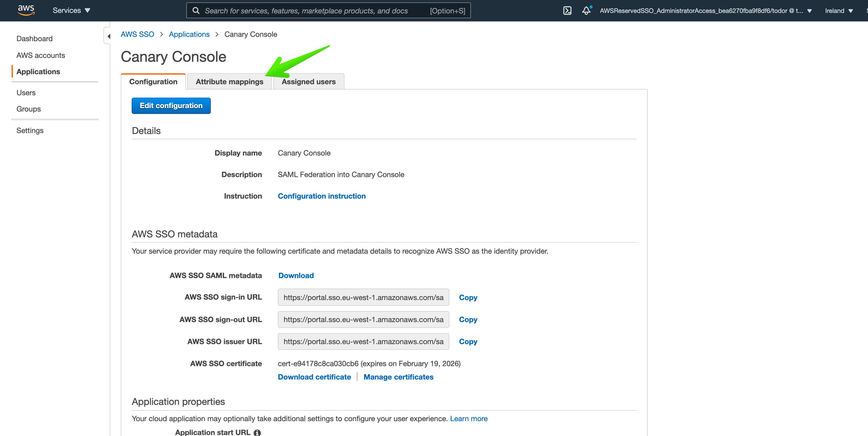Screen dimensions: 868x436
Task: Switch to the Assigned users tab
Action: coord(308,81)
